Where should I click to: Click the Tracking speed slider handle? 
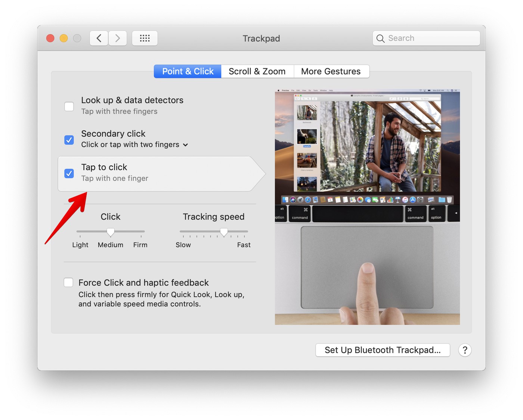pyautogui.click(x=224, y=232)
